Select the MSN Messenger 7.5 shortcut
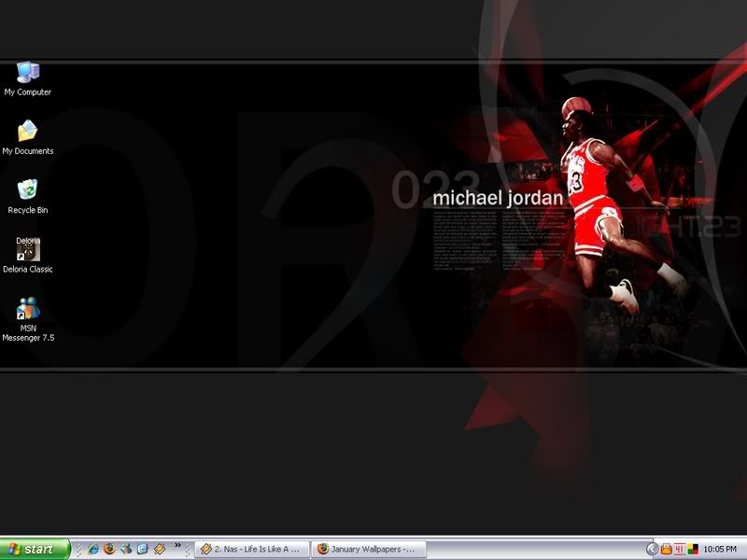Viewport: 747px width, 560px height. [x=28, y=319]
